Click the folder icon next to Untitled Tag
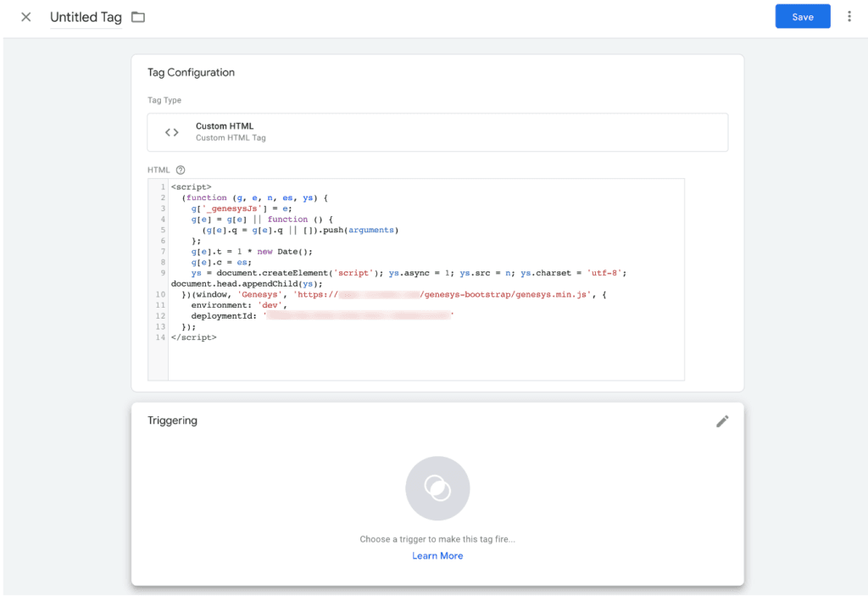 coord(137,17)
